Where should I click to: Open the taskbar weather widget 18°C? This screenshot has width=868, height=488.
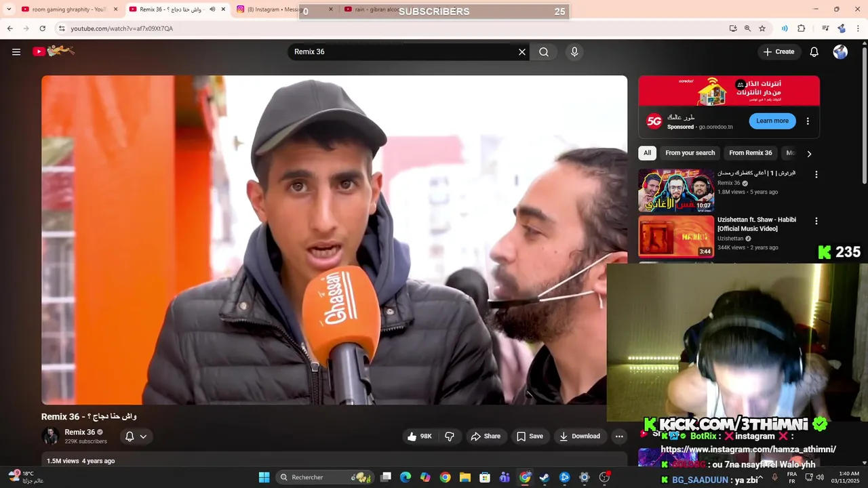pos(26,477)
